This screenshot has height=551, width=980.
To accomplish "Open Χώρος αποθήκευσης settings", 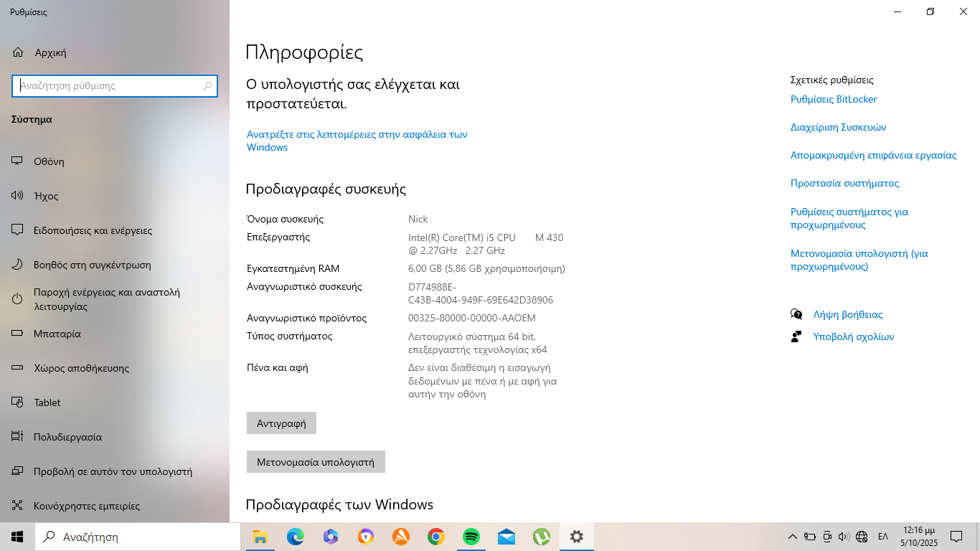I will tap(115, 368).
